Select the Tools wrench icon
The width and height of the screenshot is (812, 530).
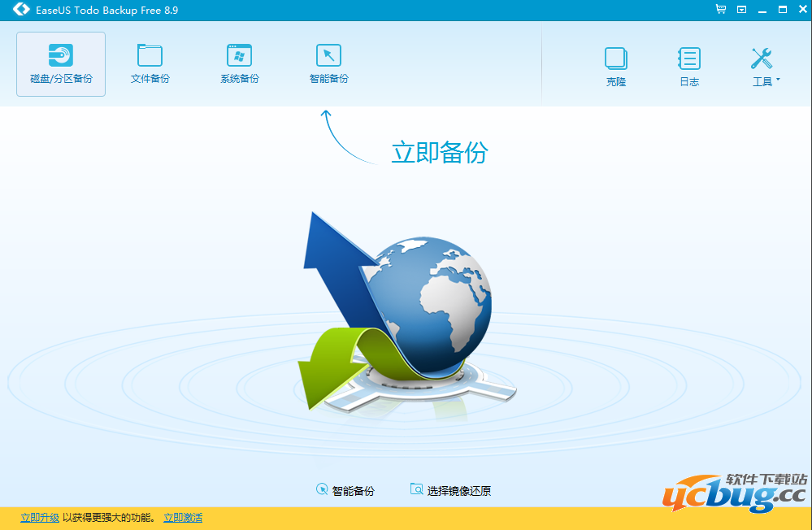click(762, 57)
